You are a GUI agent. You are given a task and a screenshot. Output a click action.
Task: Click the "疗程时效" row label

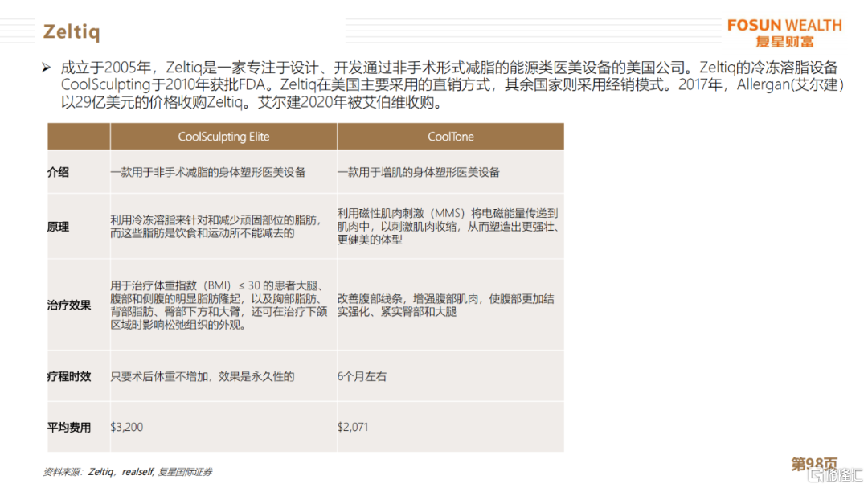tap(69, 377)
